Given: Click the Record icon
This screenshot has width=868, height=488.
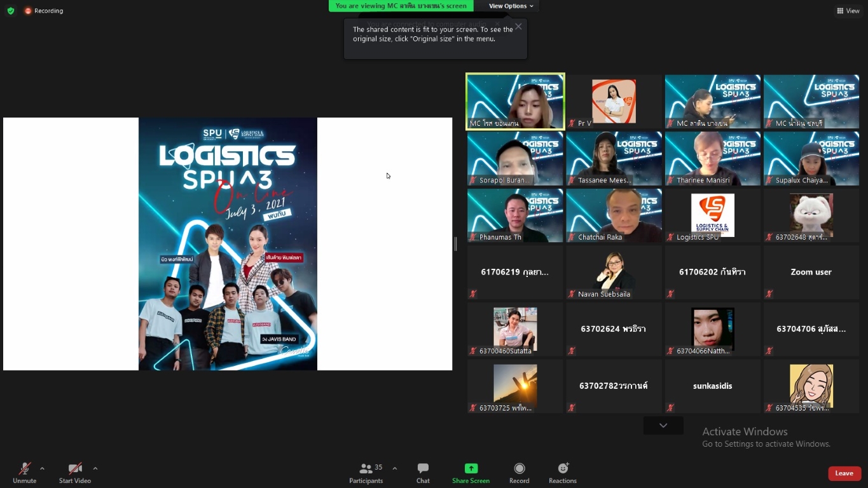Looking at the screenshot, I should [x=520, y=468].
